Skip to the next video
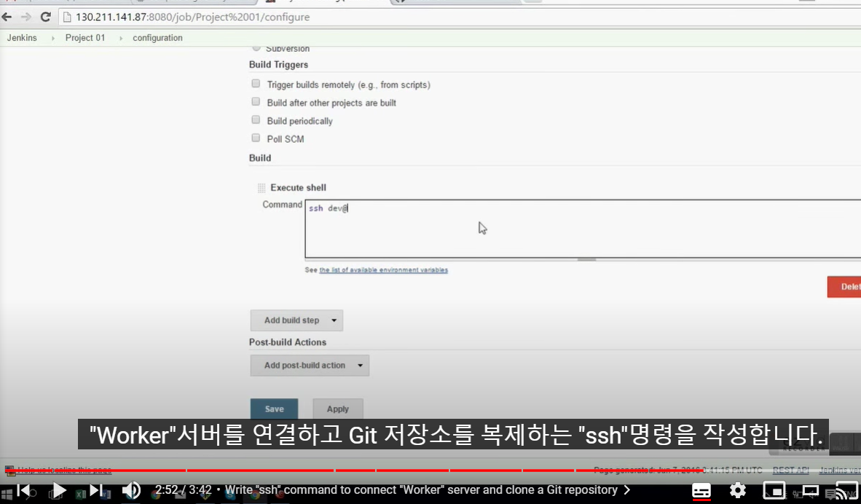Image resolution: width=861 pixels, height=504 pixels. click(x=95, y=489)
